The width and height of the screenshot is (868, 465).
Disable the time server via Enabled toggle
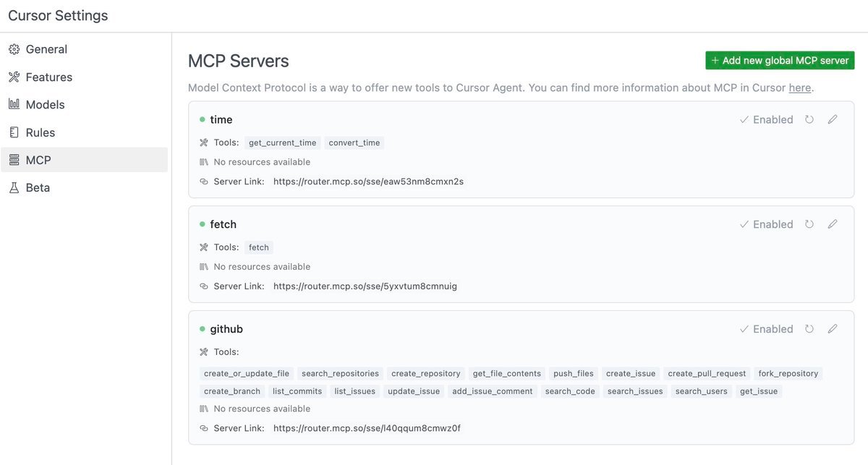click(x=766, y=120)
